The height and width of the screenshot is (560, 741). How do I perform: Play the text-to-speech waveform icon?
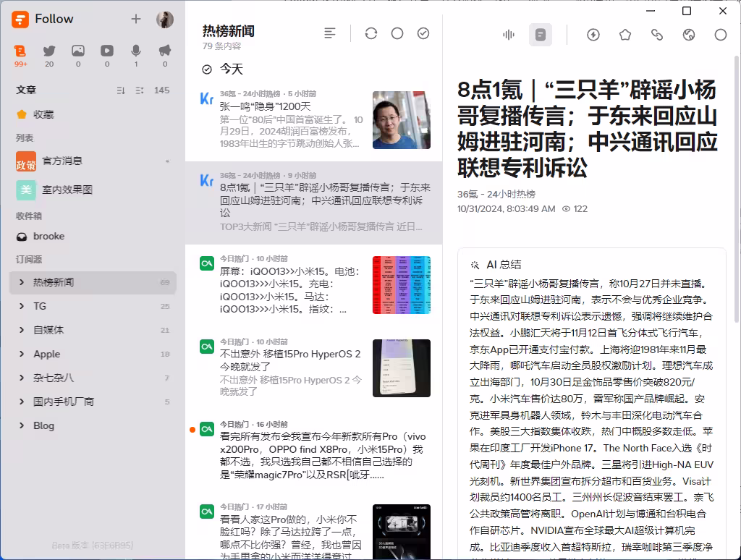509,34
